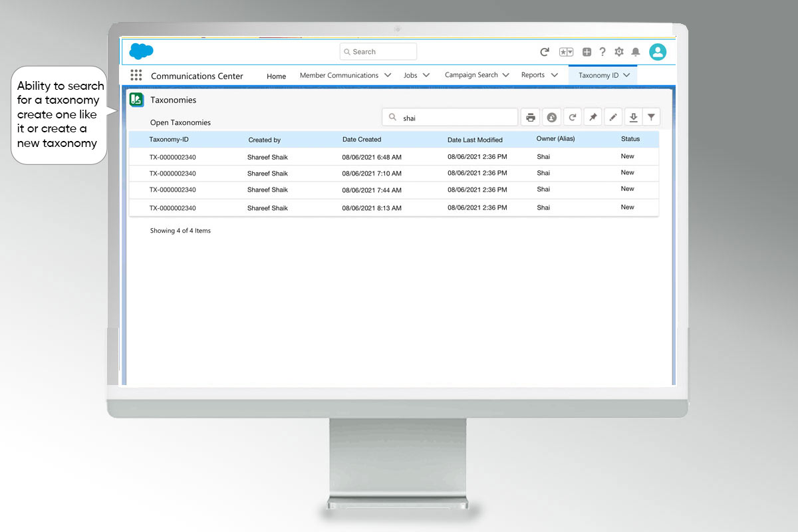Sort by the Date Created column header
The height and width of the screenshot is (532, 798).
(x=362, y=140)
